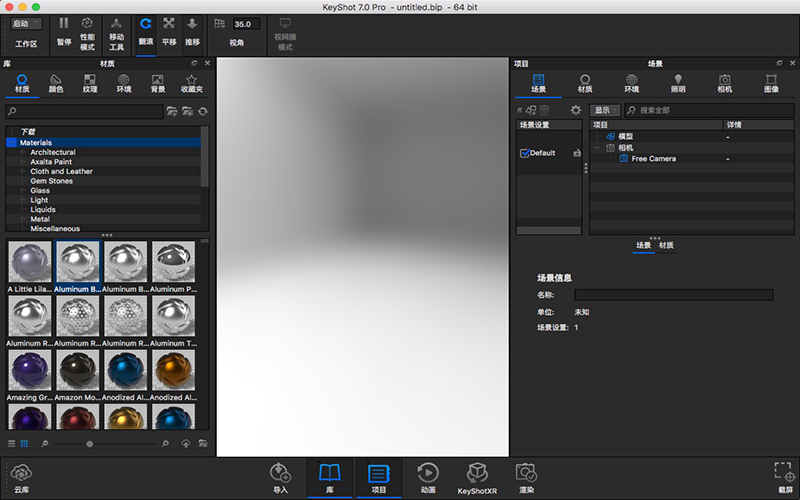Click the library search field
Screen dimensions: 800x500
(84, 111)
